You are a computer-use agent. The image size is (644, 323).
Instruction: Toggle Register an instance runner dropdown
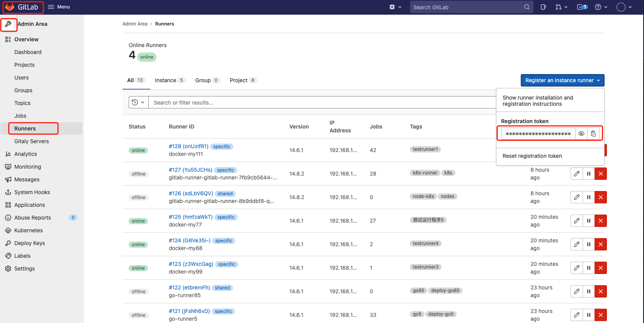coord(562,80)
